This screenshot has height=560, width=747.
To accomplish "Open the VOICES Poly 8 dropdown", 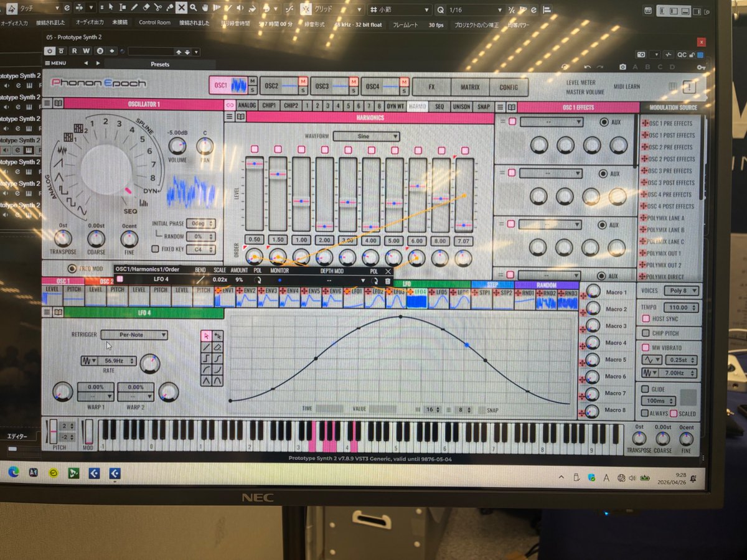I will 682,291.
